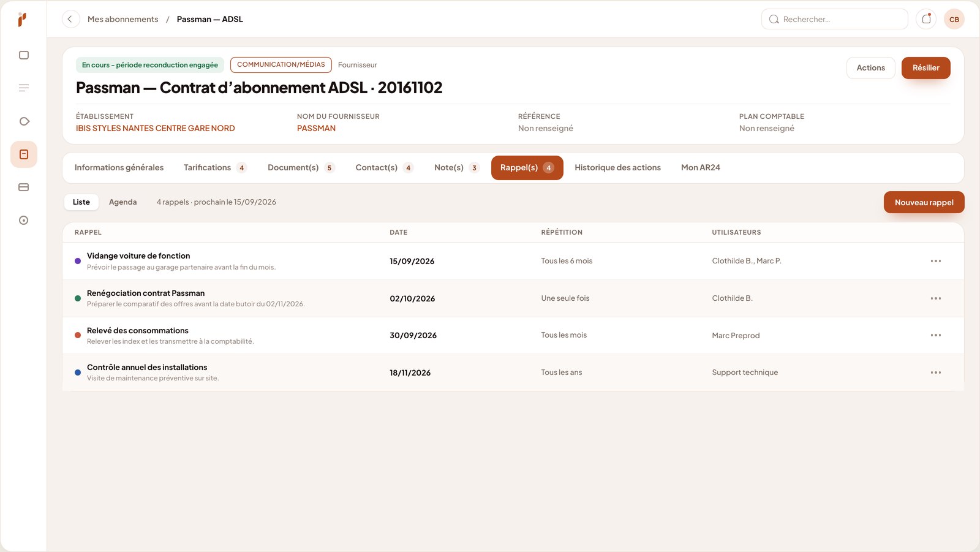Viewport: 980px width, 552px height.
Task: Open the Actions menu button
Action: [871, 68]
